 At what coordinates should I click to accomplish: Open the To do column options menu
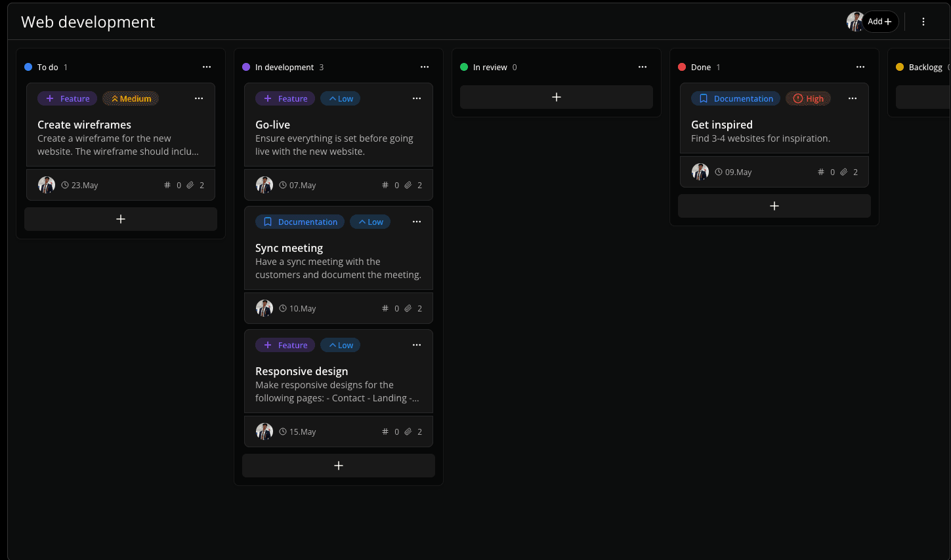click(x=207, y=67)
